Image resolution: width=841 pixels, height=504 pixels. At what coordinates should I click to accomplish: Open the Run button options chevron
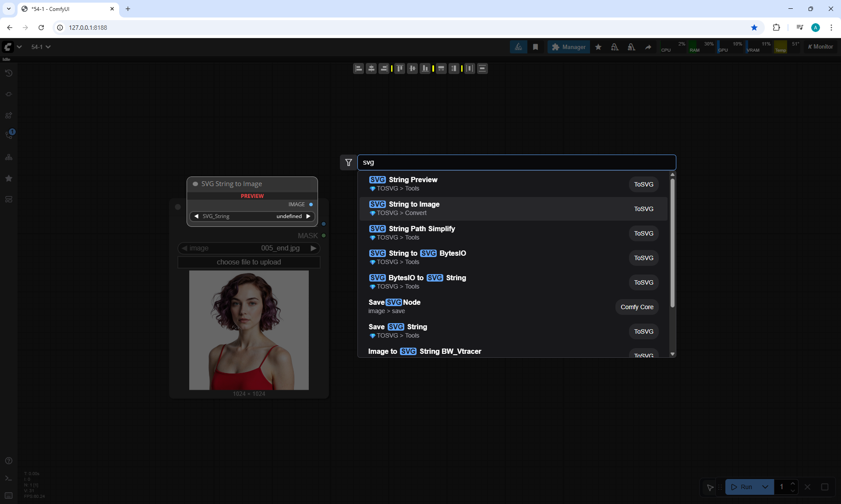[765, 487]
